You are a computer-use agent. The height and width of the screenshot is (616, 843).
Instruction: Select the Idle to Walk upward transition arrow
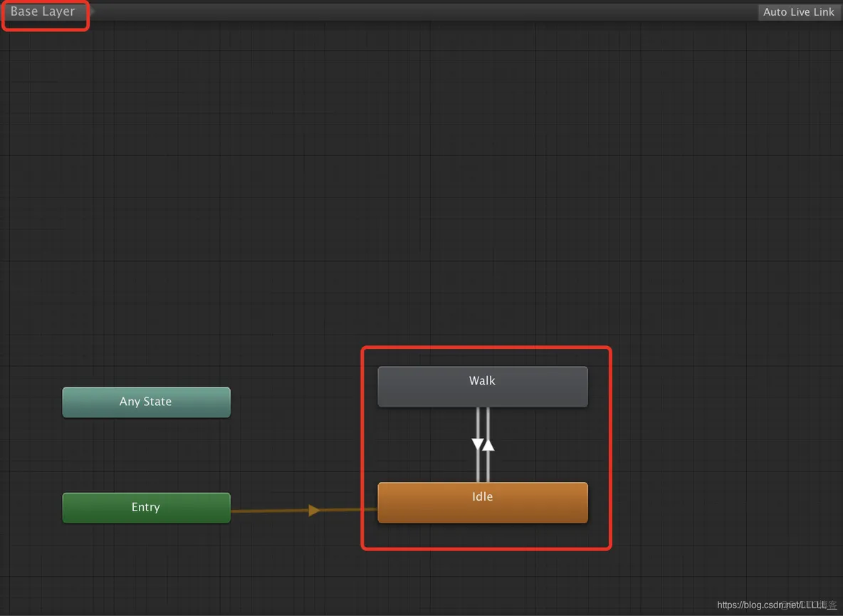point(488,444)
